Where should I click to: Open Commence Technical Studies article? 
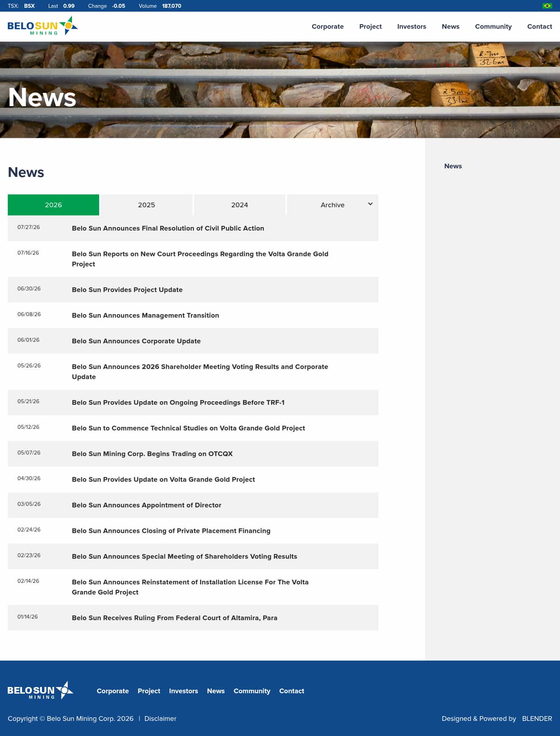click(x=189, y=428)
